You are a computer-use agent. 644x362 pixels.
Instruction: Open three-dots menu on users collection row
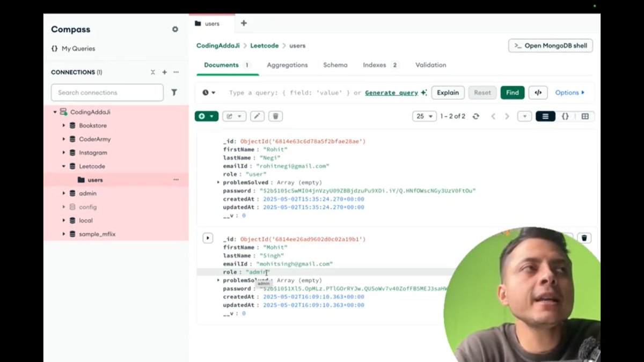(x=176, y=180)
